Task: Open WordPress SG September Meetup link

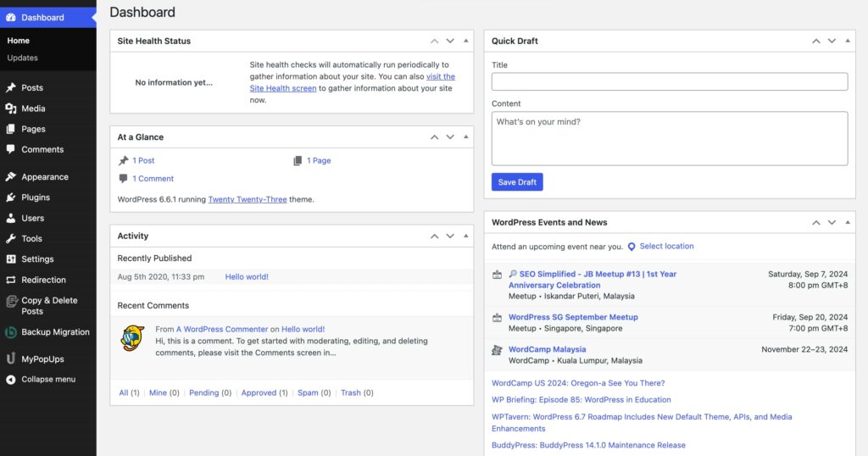Action: coord(573,317)
